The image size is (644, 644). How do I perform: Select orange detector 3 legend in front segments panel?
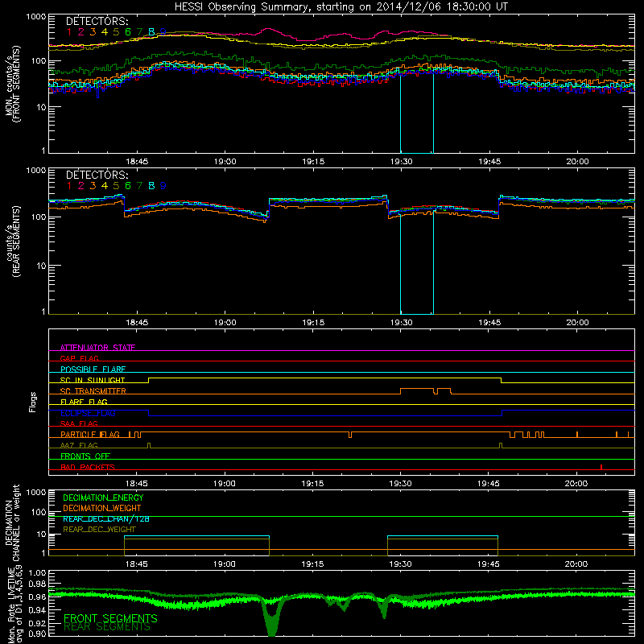(93, 32)
